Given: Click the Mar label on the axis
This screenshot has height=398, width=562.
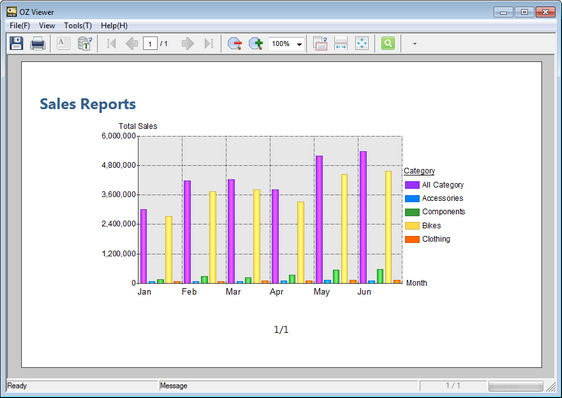Looking at the screenshot, I should (233, 292).
